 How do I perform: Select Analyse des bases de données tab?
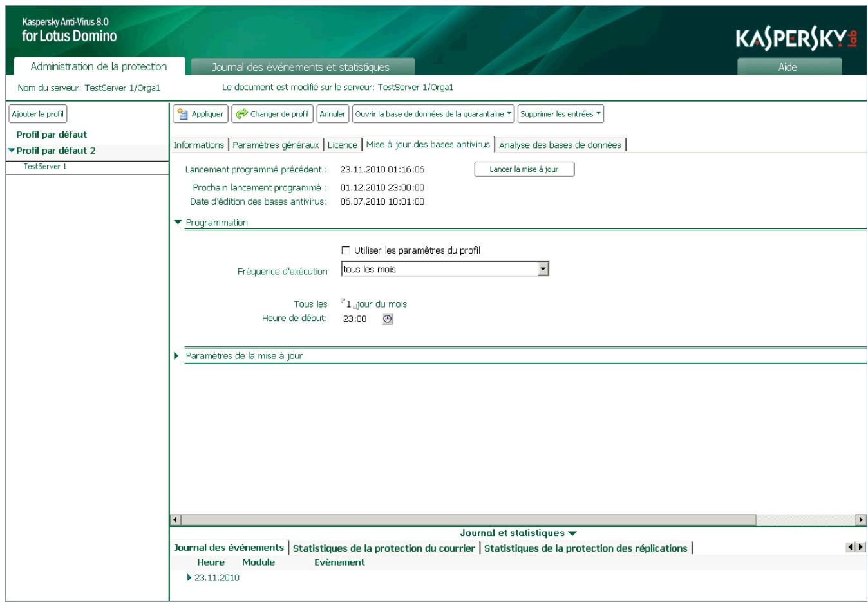[560, 145]
